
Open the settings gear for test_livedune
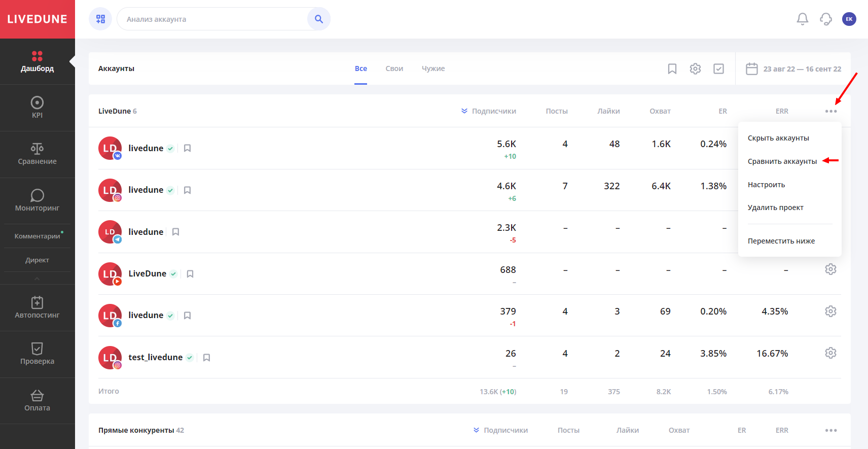tap(830, 353)
